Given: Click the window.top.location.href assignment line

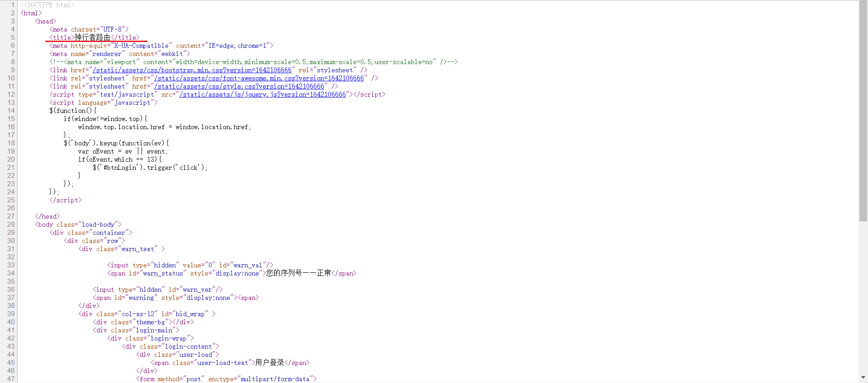Looking at the screenshot, I should pyautogui.click(x=165, y=127).
